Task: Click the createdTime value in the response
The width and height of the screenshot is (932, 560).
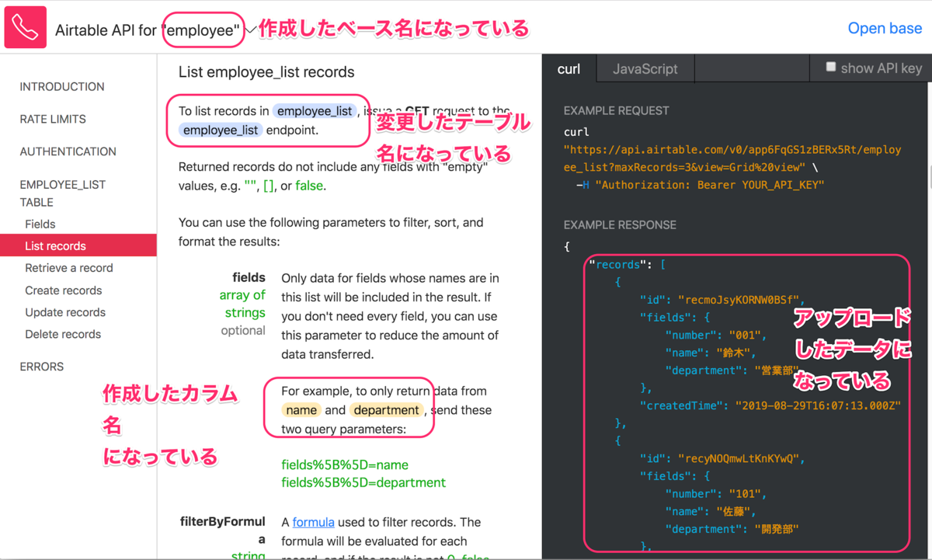Action: (x=816, y=405)
